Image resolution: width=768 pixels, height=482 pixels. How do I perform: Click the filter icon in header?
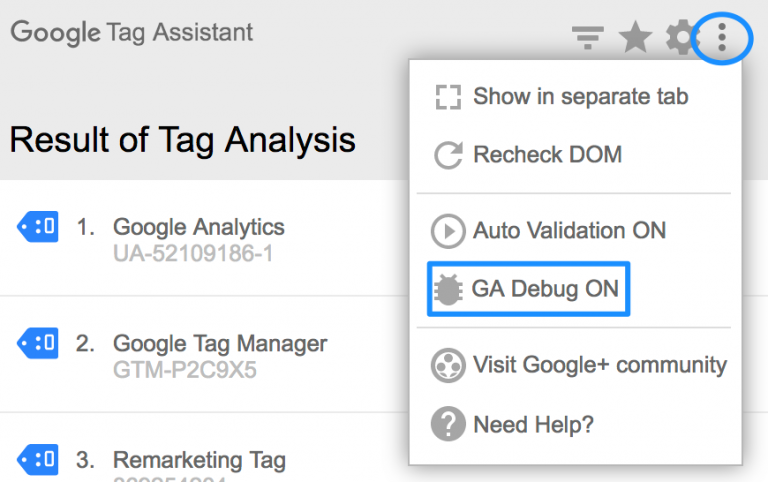coord(587,38)
